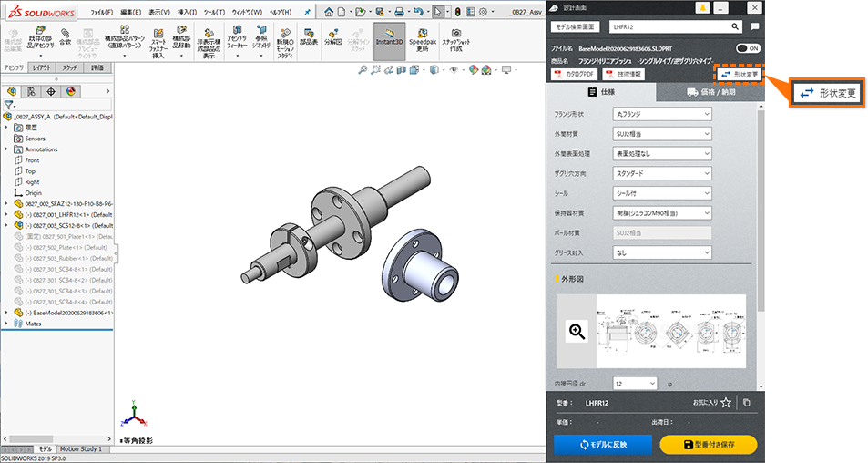
Task: Open the 内接円径 dr dropdown
Action: [635, 384]
